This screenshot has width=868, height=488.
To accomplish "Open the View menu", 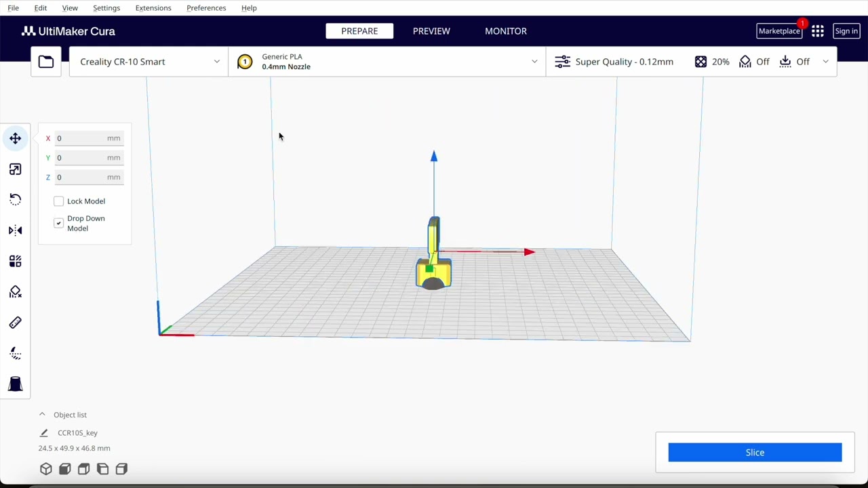I will point(70,8).
